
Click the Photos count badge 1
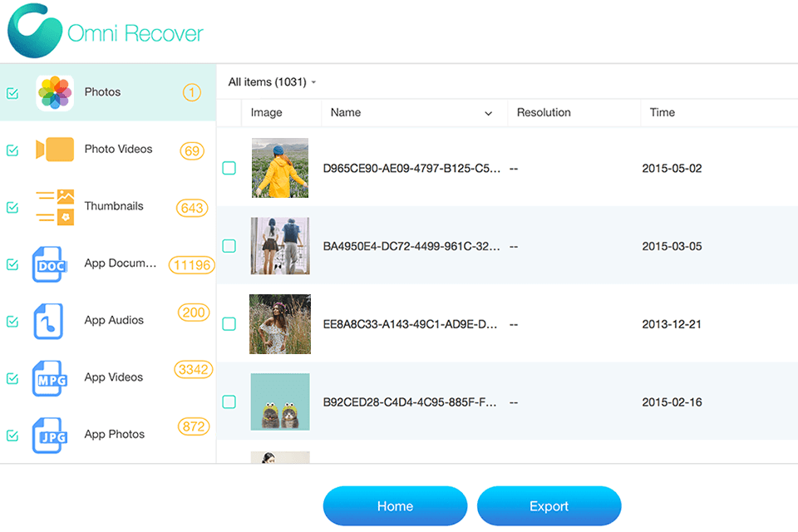tap(192, 92)
